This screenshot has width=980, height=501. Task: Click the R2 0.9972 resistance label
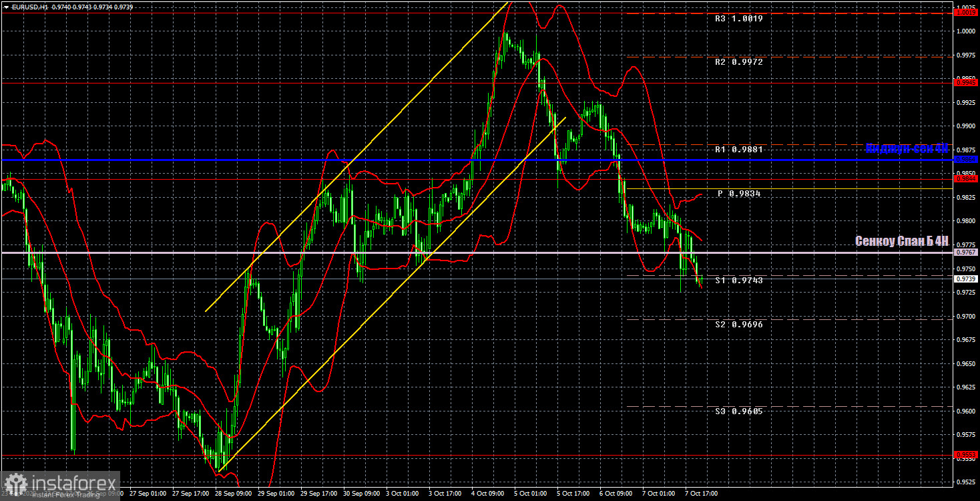[x=738, y=61]
